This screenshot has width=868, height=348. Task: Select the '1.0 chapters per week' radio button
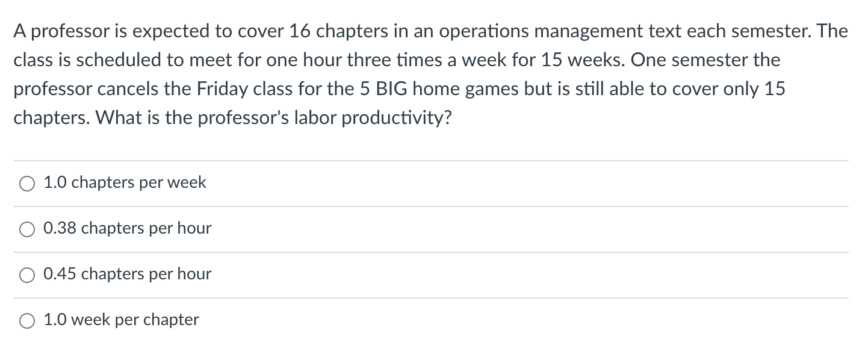click(26, 184)
